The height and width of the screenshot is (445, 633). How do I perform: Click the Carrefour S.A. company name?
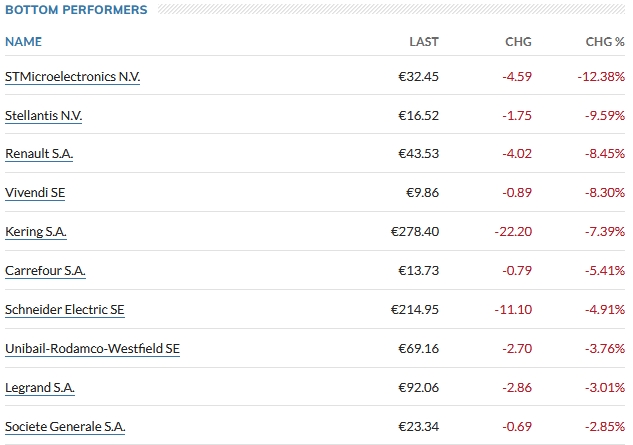coord(45,271)
